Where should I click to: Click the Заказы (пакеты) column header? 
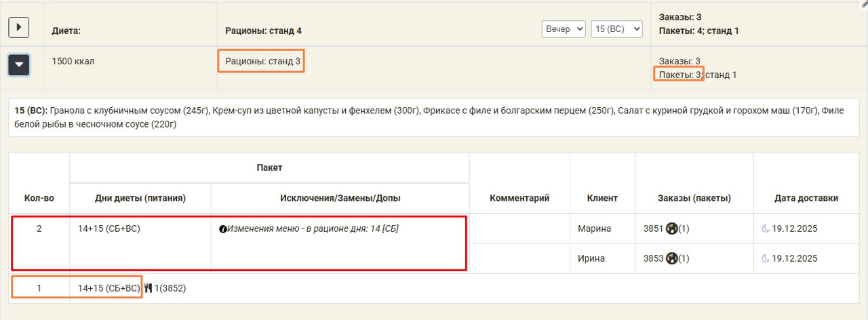(694, 198)
